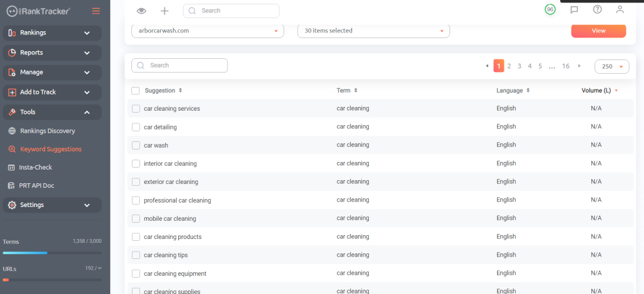Click the hamburger menu icon in sidebar

96,11
